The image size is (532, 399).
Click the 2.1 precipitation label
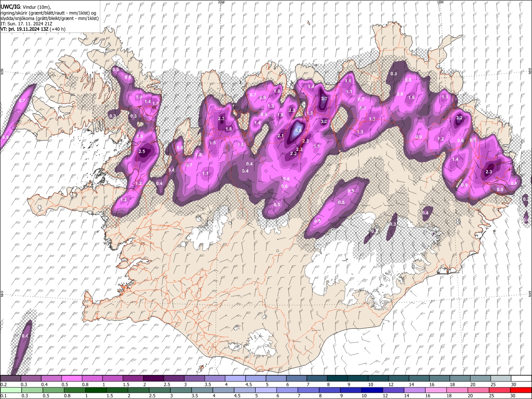[x=281, y=135]
